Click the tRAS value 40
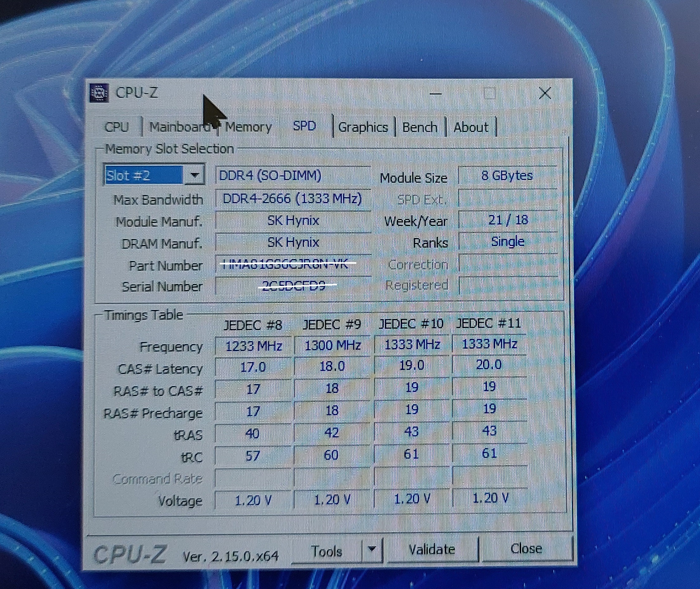The width and height of the screenshot is (700, 589). pyautogui.click(x=252, y=434)
